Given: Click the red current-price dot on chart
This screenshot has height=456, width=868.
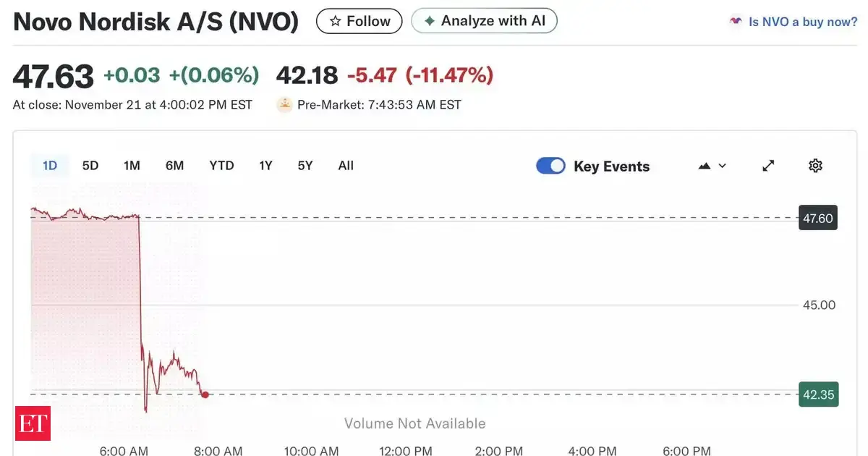Looking at the screenshot, I should (x=205, y=394).
